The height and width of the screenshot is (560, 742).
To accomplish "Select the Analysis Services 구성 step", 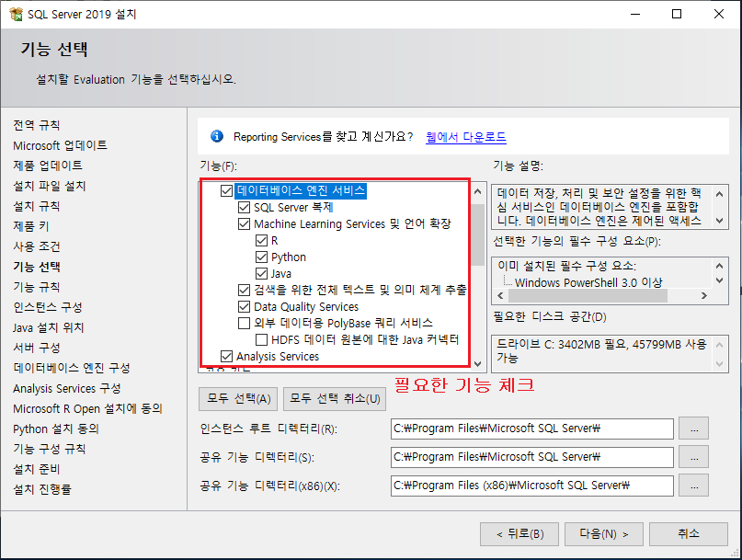I will point(67,389).
